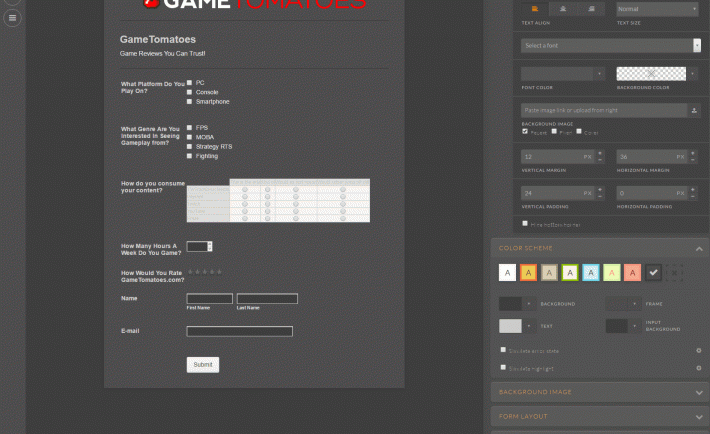Decrease the vertical margin value
The width and height of the screenshot is (710, 434).
pos(600,160)
